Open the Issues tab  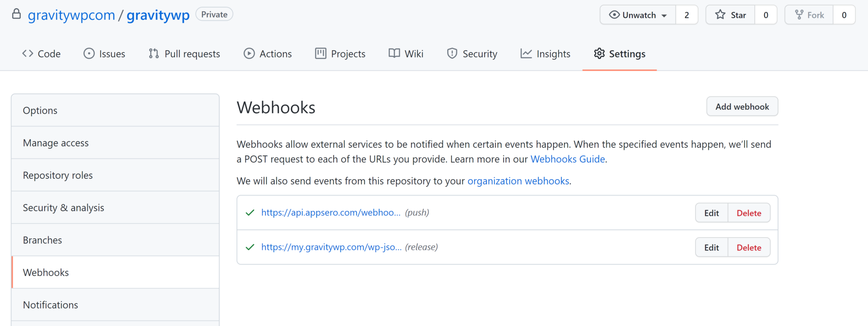point(104,54)
